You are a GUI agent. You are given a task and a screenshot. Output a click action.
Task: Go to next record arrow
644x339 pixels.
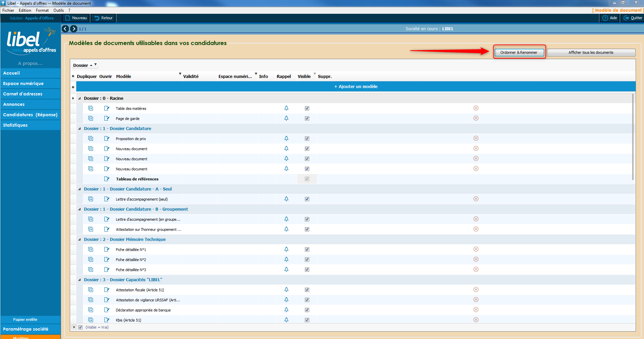pyautogui.click(x=74, y=29)
